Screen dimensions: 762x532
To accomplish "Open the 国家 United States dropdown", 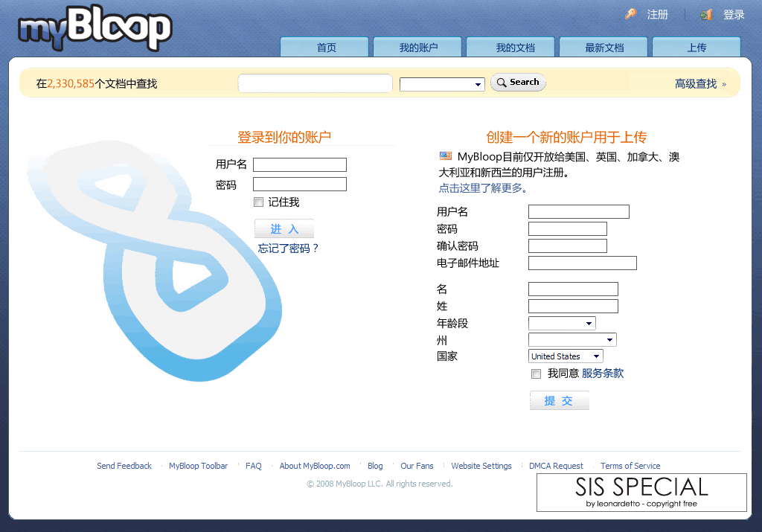I will [566, 356].
